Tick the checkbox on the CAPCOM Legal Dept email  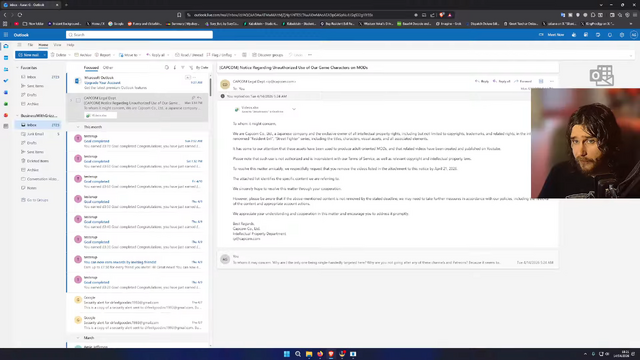pyautogui.click(x=78, y=100)
